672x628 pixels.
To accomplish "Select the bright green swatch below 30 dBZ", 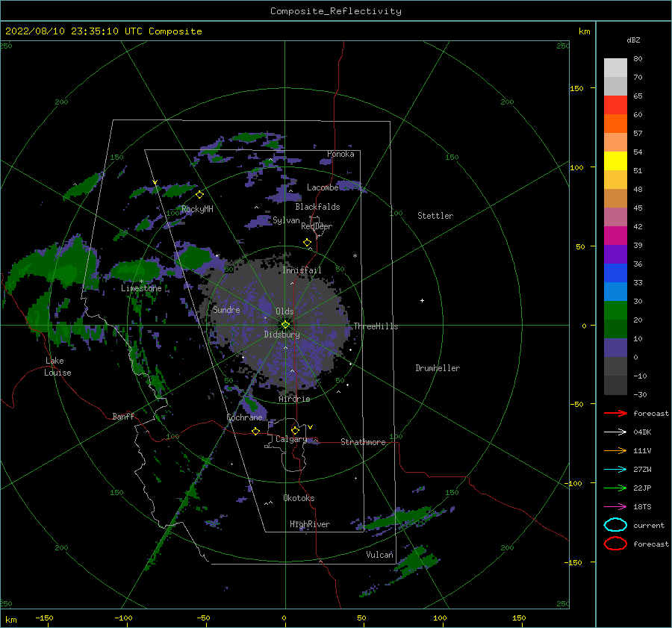I will click(615, 311).
